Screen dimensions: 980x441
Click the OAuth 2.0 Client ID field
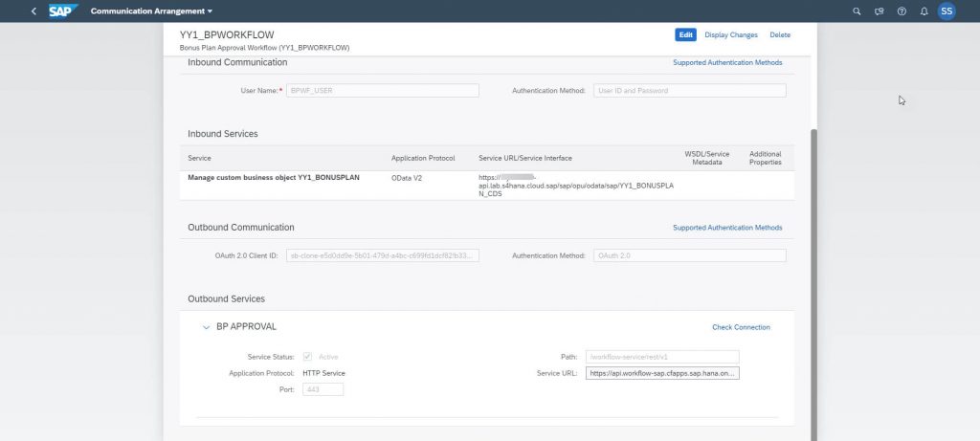(383, 255)
